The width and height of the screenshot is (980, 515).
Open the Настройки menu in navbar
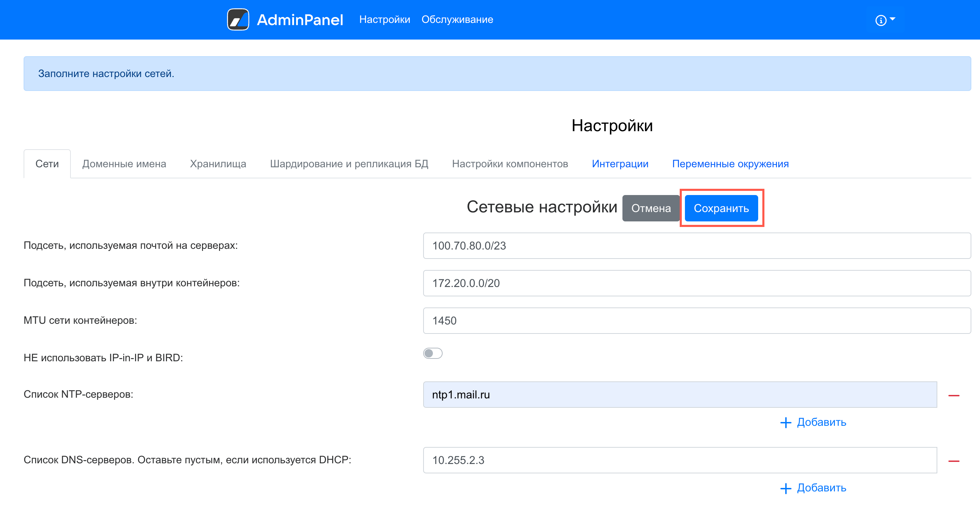(x=384, y=19)
